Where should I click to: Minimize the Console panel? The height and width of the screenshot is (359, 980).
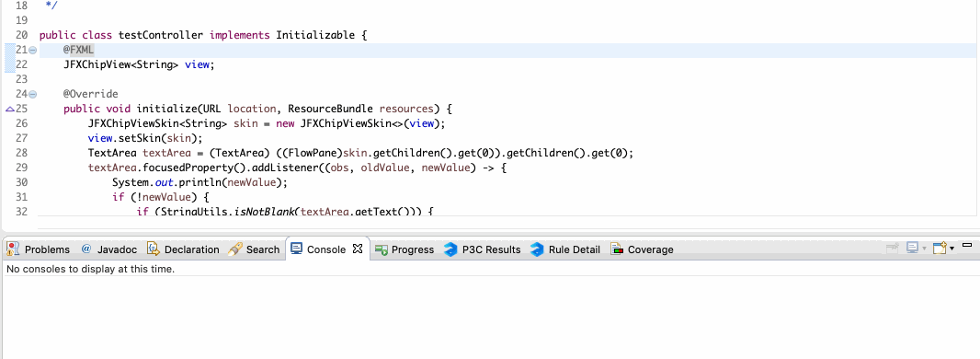(967, 245)
